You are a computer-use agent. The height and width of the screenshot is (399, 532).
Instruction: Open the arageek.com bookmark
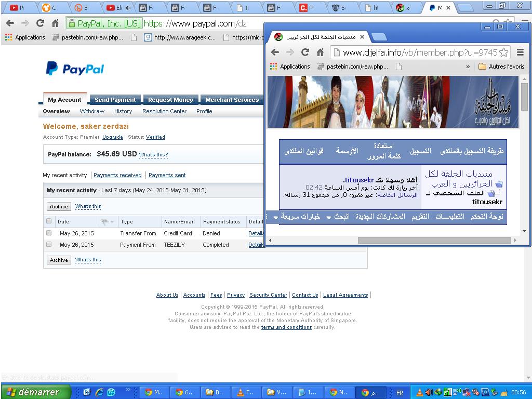(180, 37)
